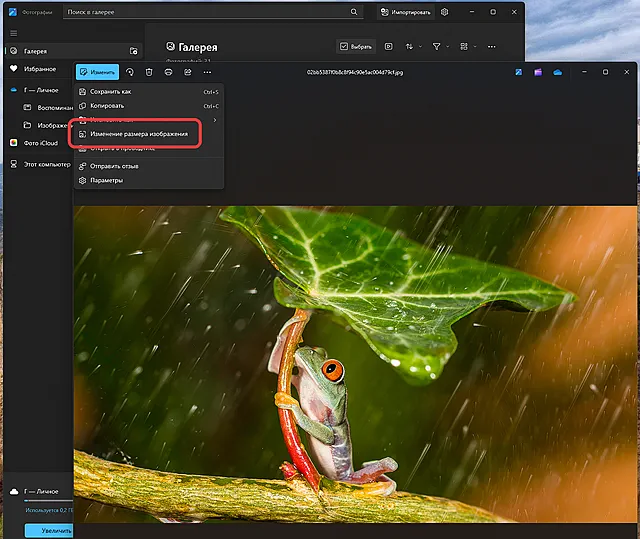This screenshot has width=640, height=539.
Task: Click the computer icon beside Этот компьютер
Action: [x=14, y=164]
